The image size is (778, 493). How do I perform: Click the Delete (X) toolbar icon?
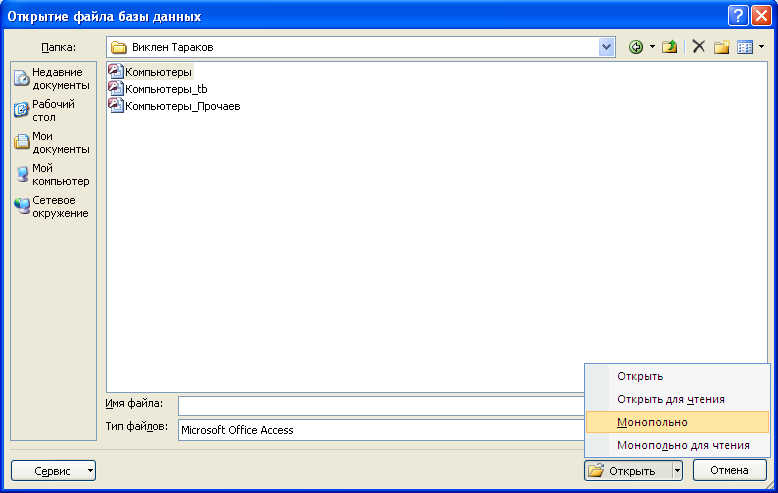click(x=699, y=47)
